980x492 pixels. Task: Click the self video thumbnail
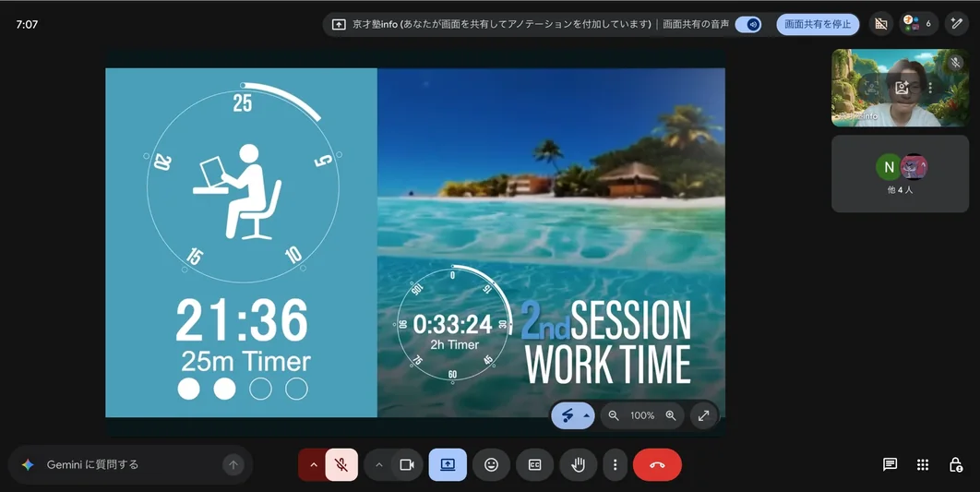coord(900,88)
